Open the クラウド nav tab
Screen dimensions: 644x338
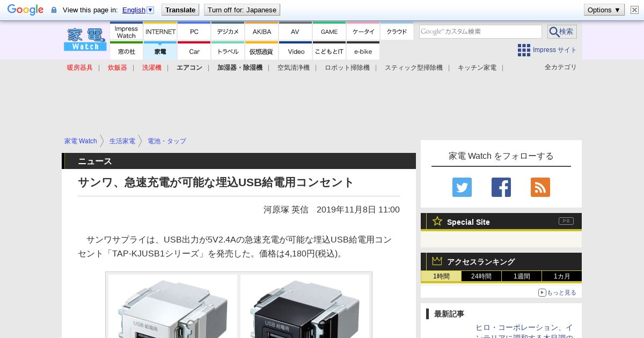397,32
